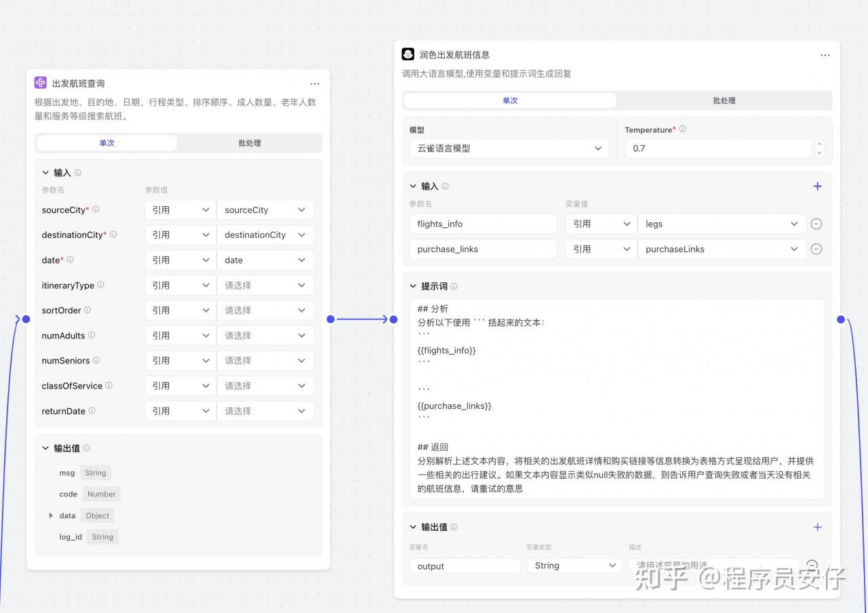
Task: Open the legs variable dropdown
Action: pyautogui.click(x=722, y=224)
